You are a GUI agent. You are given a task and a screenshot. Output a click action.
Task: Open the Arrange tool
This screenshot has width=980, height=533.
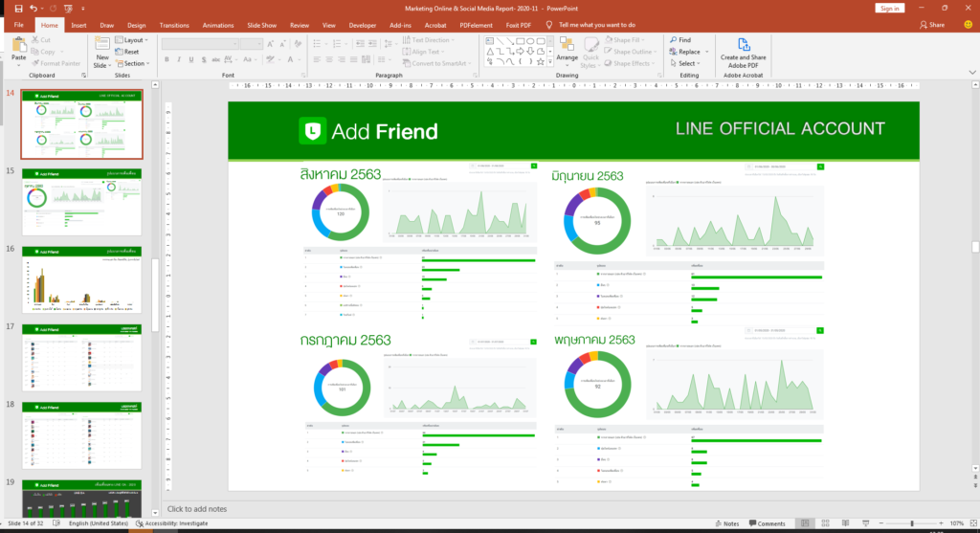coord(567,52)
